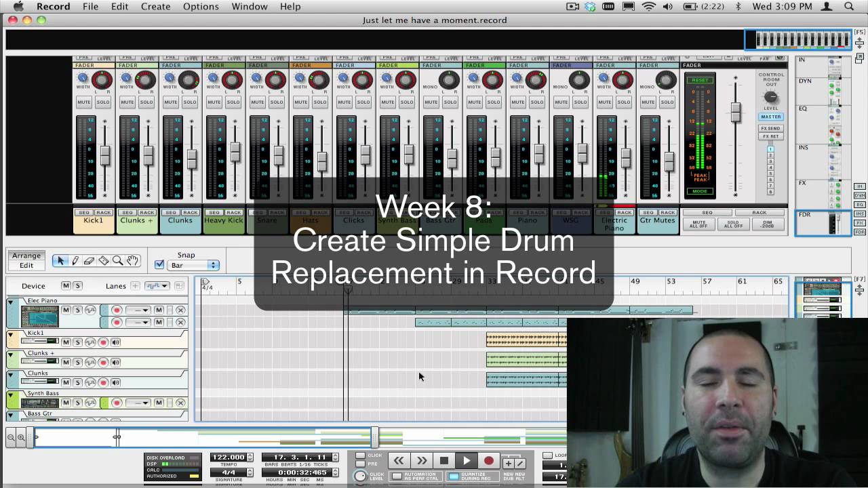Toggle Automation As Perf Ctrl
This screenshot has height=488, width=868.
click(397, 476)
